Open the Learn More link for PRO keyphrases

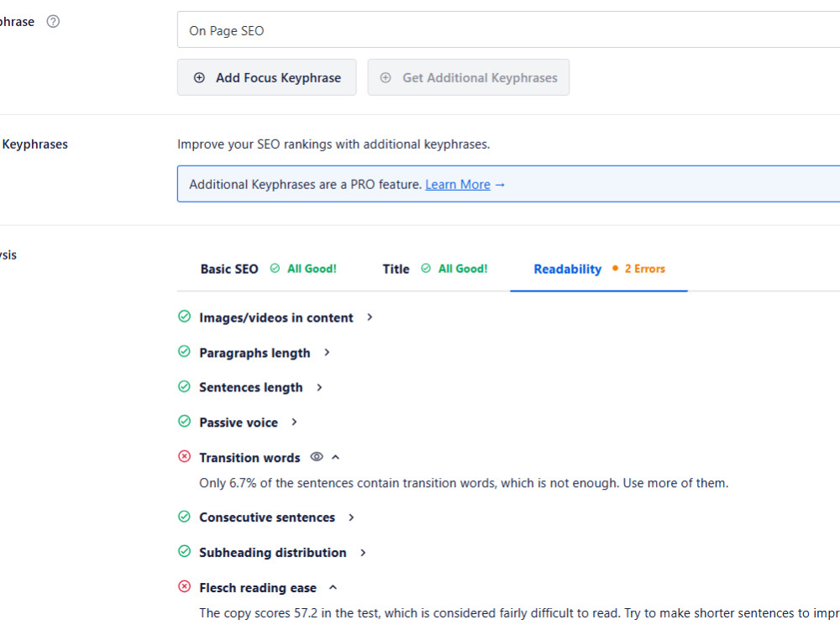(x=458, y=184)
